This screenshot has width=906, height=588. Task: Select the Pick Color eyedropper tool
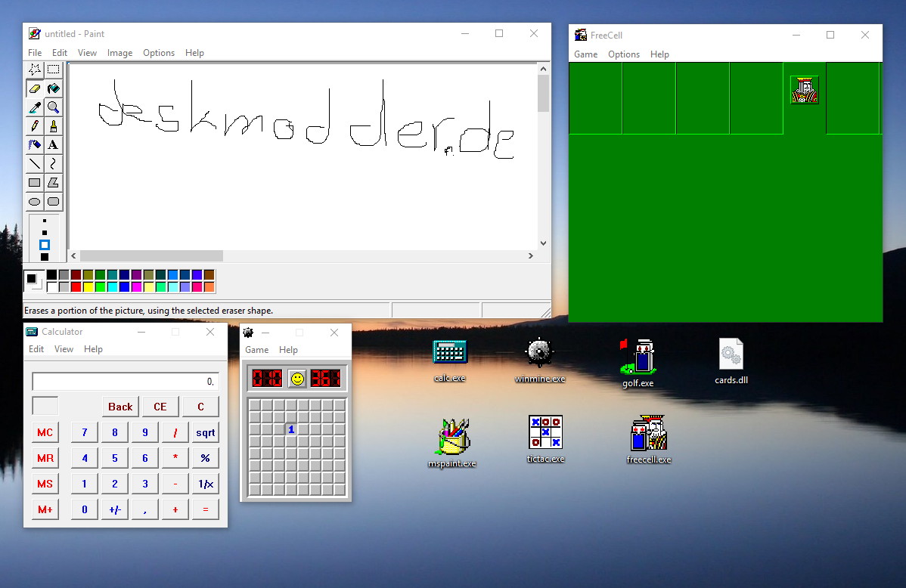[35, 107]
